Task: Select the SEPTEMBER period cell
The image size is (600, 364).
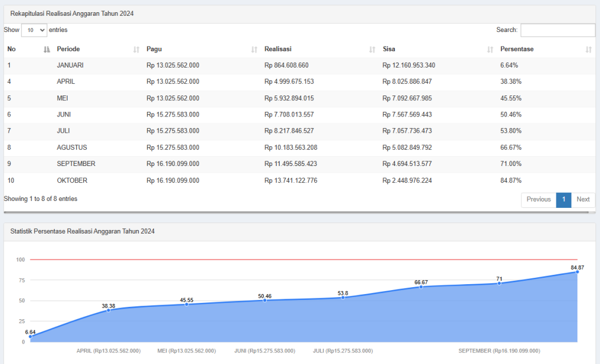Action: click(x=76, y=164)
